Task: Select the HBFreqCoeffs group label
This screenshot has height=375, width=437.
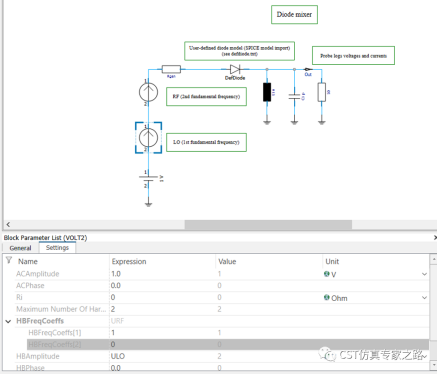Action: click(x=40, y=321)
